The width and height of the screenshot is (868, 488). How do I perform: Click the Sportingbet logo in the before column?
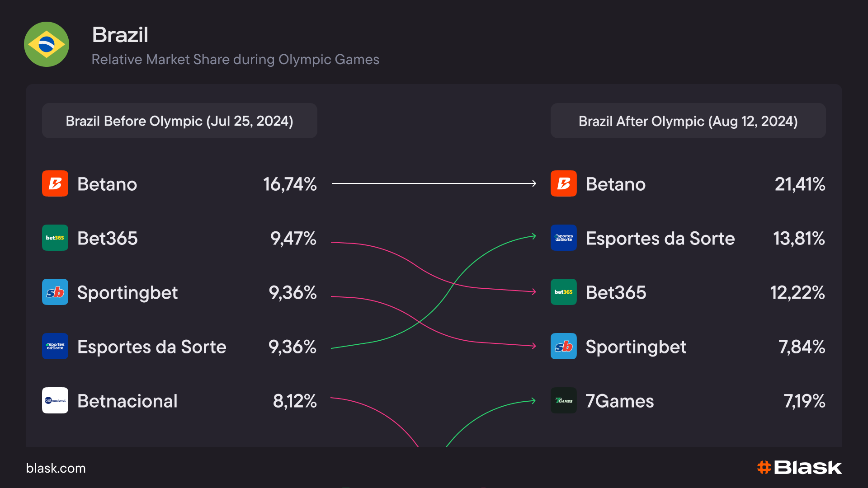[55, 292]
